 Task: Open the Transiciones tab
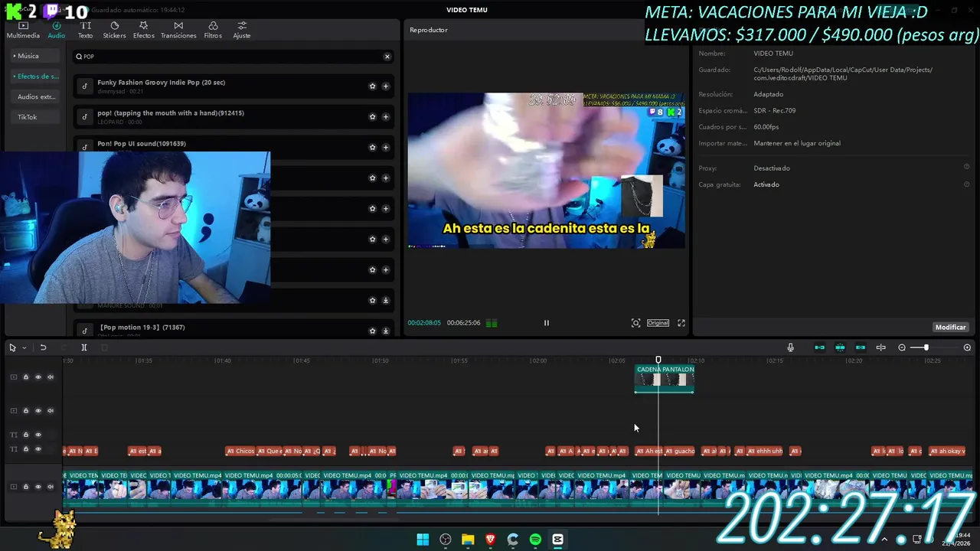(x=178, y=30)
